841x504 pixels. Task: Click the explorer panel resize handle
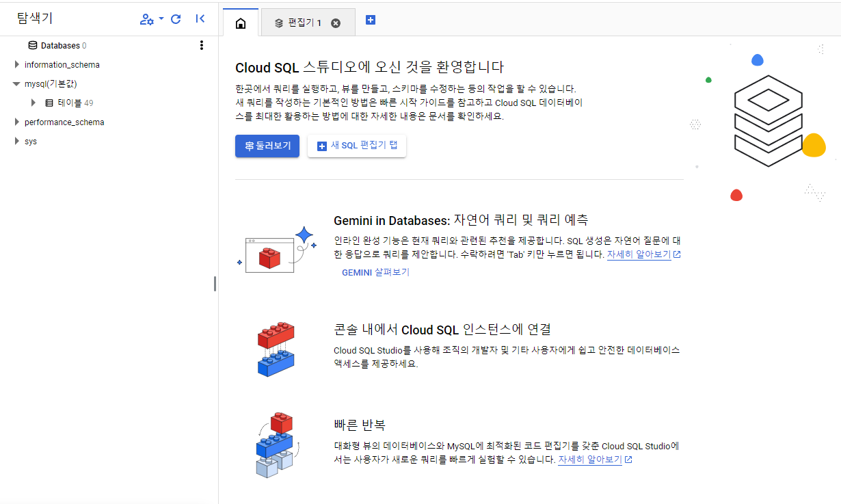coord(215,283)
